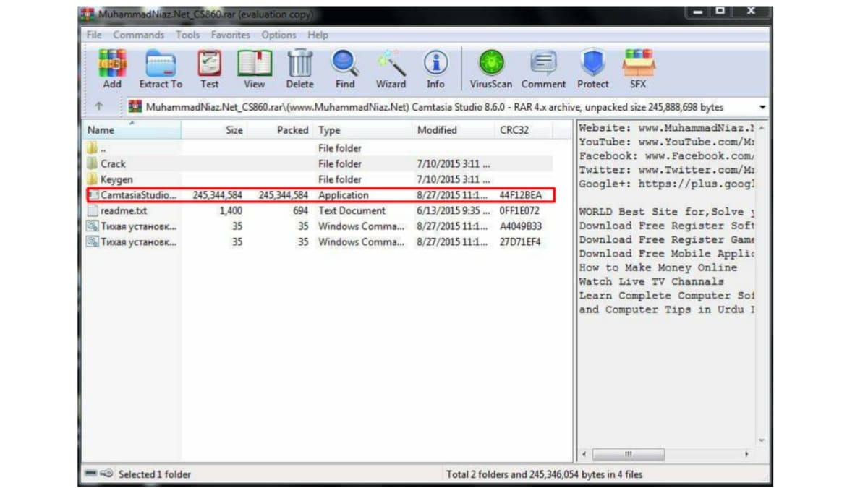This screenshot has height=488, width=868.
Task: Click comment pane vertical scroll down arrow
Action: pyautogui.click(x=761, y=440)
